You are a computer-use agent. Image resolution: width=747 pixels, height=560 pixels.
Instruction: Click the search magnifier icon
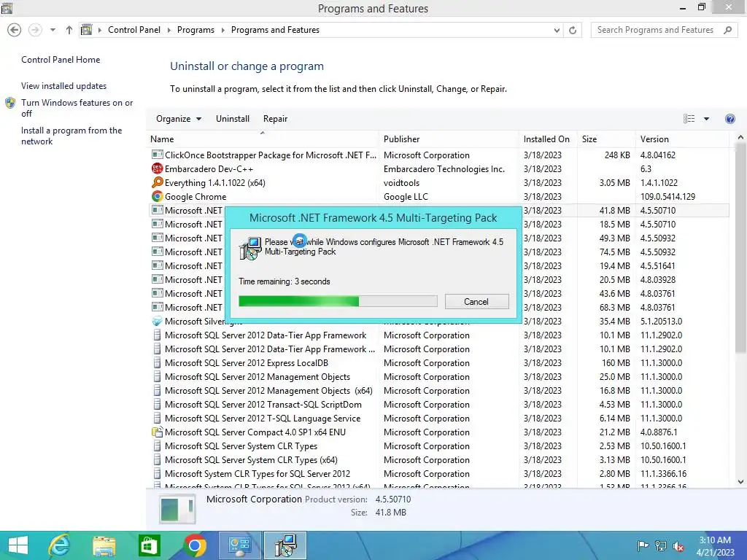[x=727, y=30]
